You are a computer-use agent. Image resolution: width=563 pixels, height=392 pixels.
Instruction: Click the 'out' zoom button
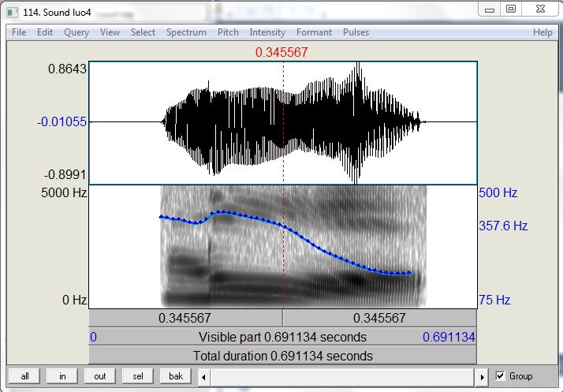point(100,376)
